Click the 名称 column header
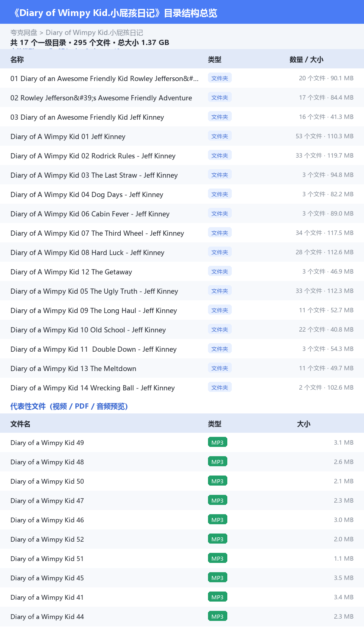The height and width of the screenshot is (638, 364). [17, 59]
